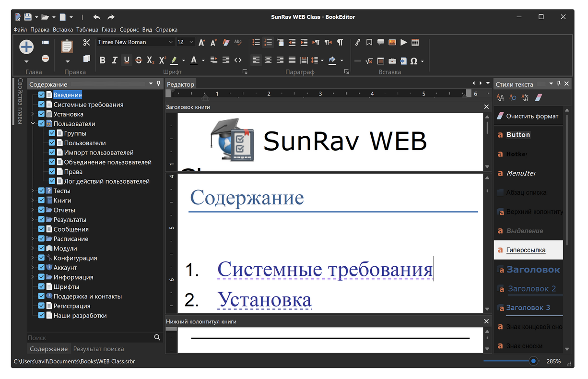Add a new chapter with the plus icon
The height and width of the screenshot is (379, 588).
(x=26, y=47)
